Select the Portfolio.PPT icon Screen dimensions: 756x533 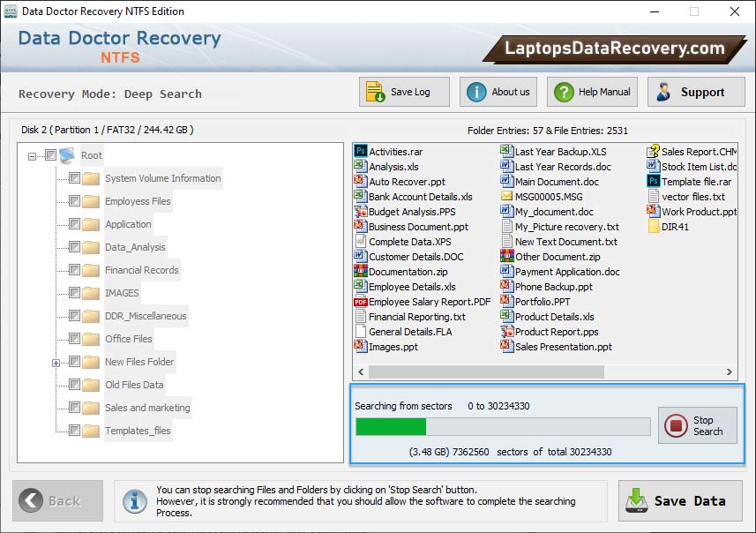[x=506, y=301]
